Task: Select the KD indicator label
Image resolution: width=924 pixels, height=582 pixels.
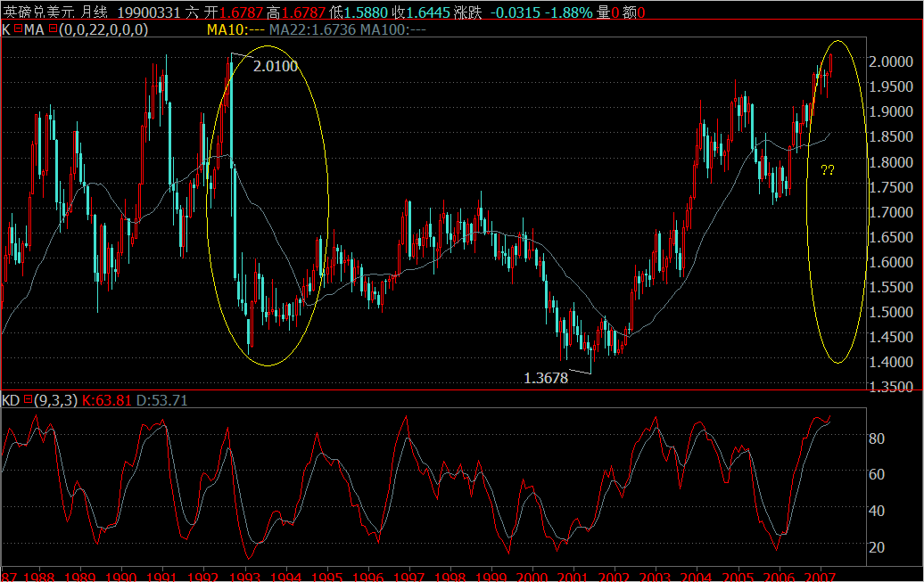Action: (11, 400)
